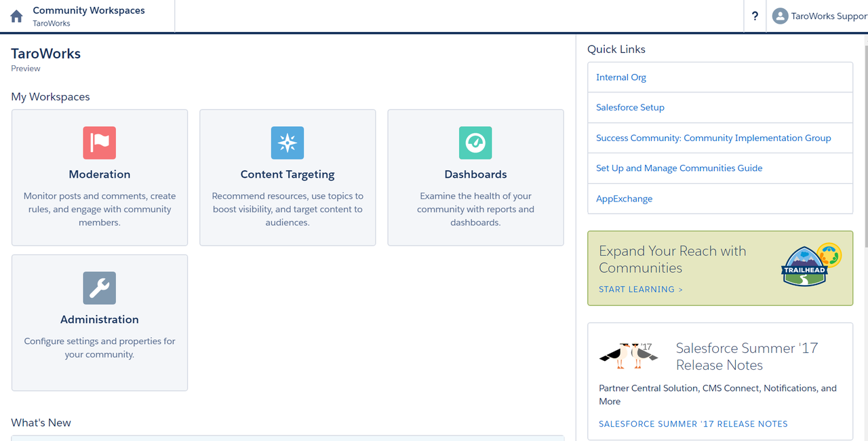This screenshot has height=441, width=868.
Task: Click the START LEARNING link
Action: (641, 289)
